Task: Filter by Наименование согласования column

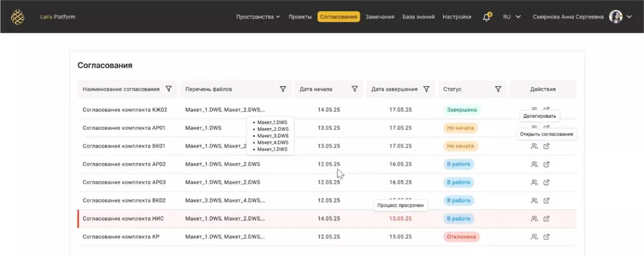Action: pos(168,89)
